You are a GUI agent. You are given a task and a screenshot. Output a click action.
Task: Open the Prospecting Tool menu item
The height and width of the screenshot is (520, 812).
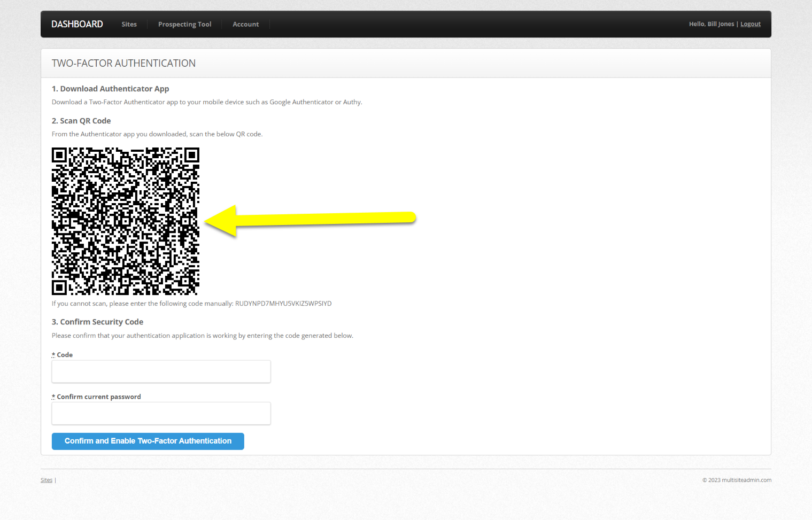pyautogui.click(x=184, y=24)
